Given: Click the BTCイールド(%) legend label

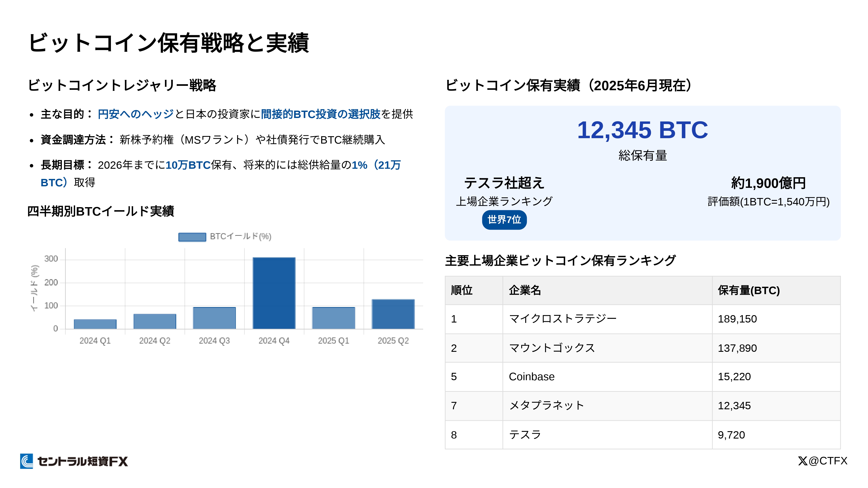Looking at the screenshot, I should click(241, 236).
